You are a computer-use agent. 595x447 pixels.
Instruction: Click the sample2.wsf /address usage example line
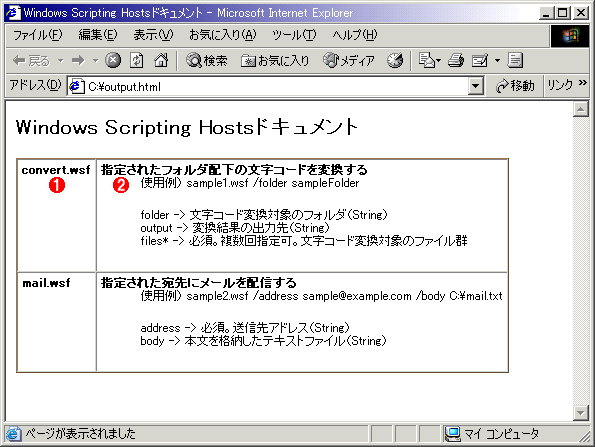click(x=321, y=296)
